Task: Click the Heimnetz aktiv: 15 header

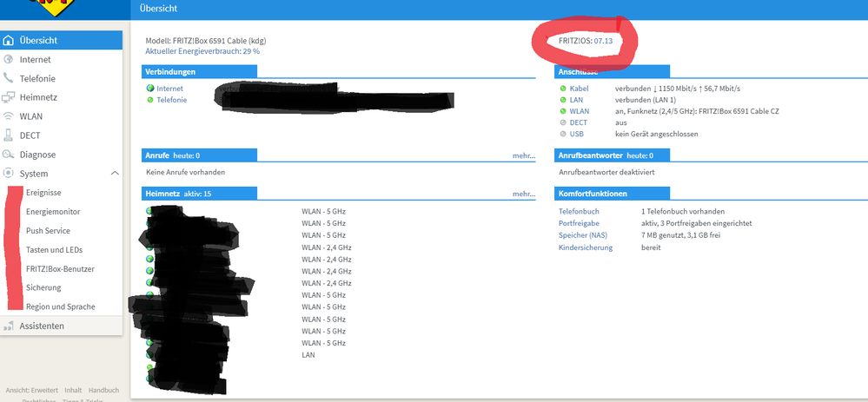Action: pos(199,194)
